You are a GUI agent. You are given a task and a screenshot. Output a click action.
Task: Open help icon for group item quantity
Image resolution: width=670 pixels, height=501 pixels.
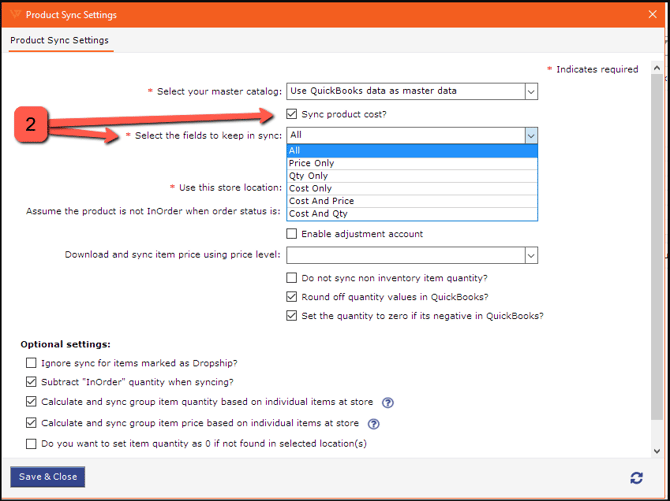[388, 403]
